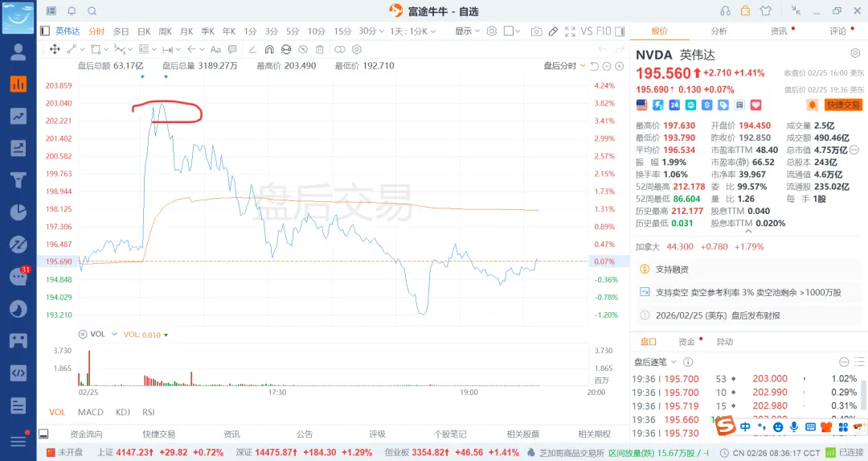The image size is (868, 461).
Task: Open the 资金流向 bottom tab
Action: [x=86, y=434]
